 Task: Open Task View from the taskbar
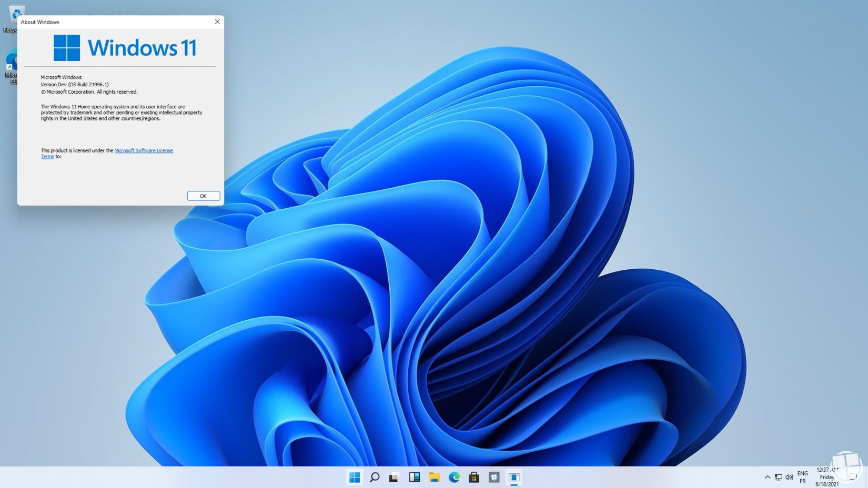click(x=393, y=477)
